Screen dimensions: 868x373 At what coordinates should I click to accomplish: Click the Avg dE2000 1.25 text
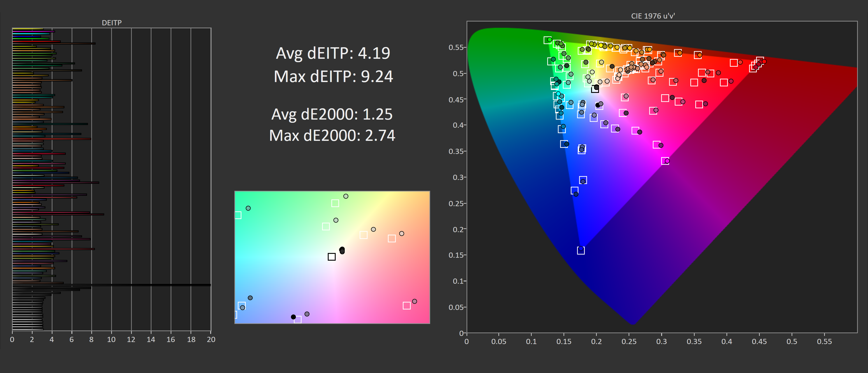tap(332, 114)
